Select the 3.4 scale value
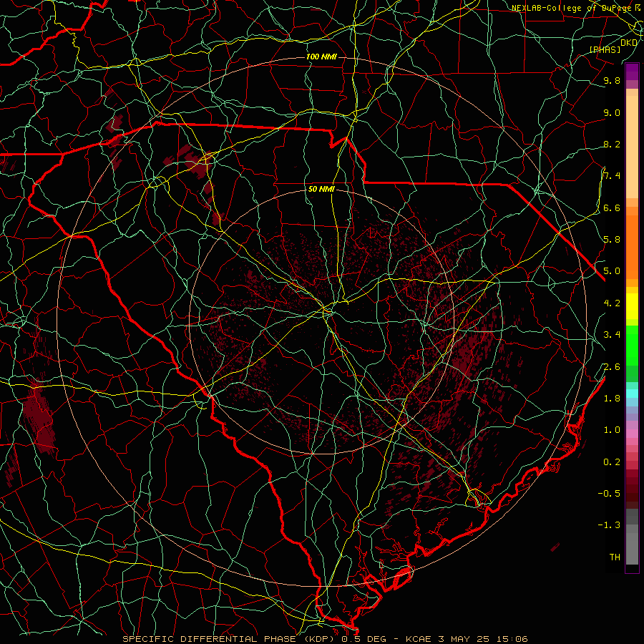The height and width of the screenshot is (644, 644). tap(612, 335)
